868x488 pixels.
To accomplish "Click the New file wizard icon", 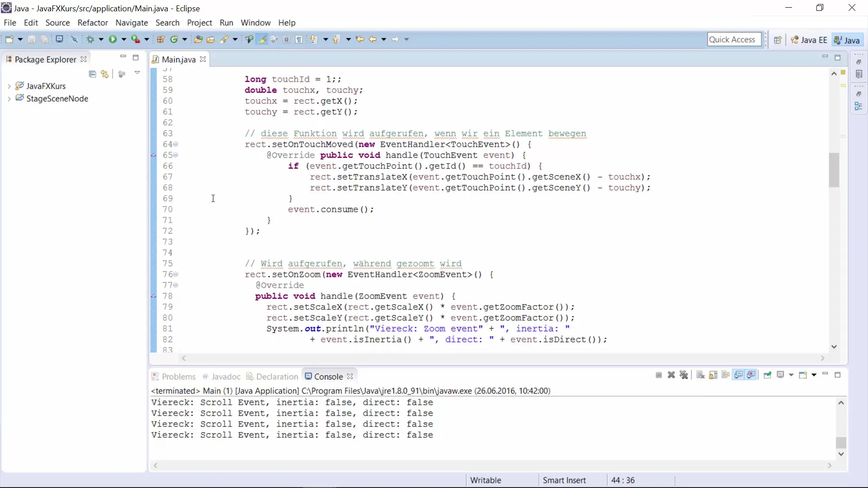I will coord(9,39).
